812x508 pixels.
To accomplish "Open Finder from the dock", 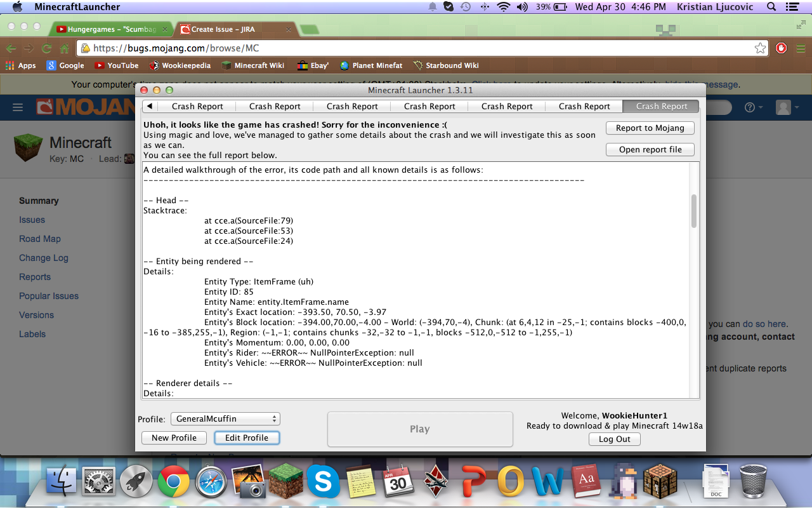I will pos(61,481).
